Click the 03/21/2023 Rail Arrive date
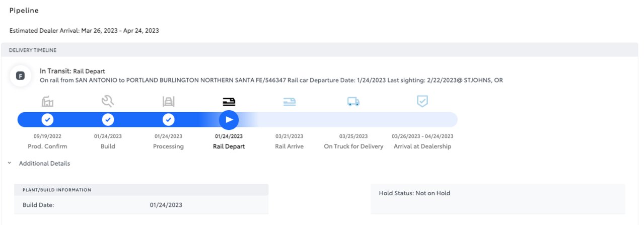 289,136
